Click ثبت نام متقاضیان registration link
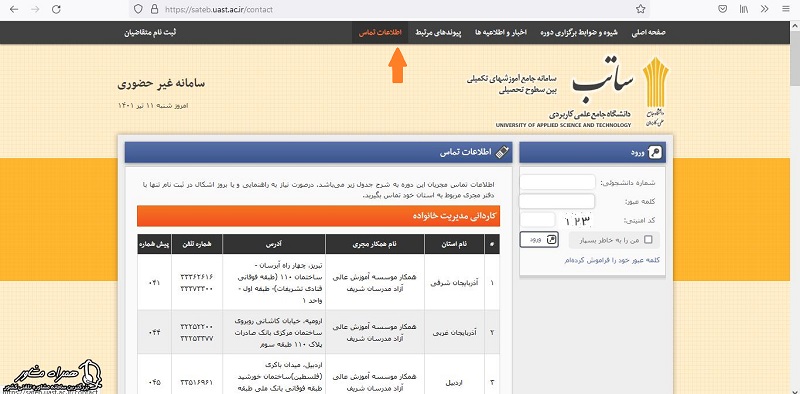800x394 pixels. click(x=150, y=33)
